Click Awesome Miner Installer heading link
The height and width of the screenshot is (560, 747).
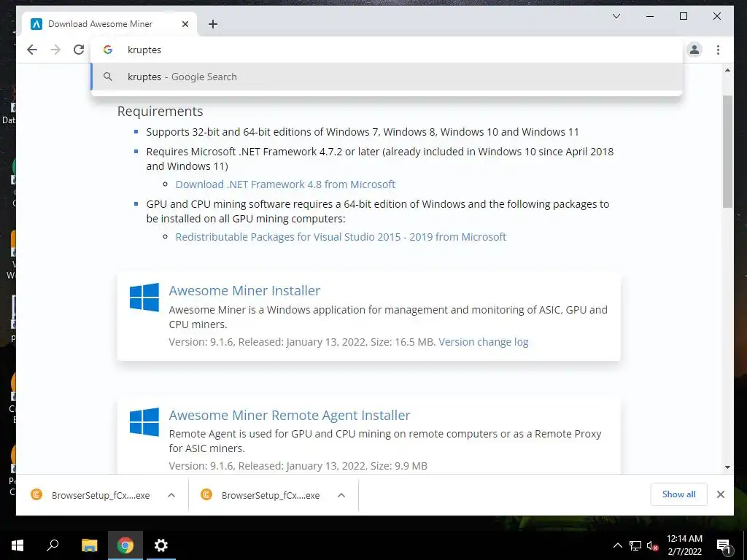244,290
